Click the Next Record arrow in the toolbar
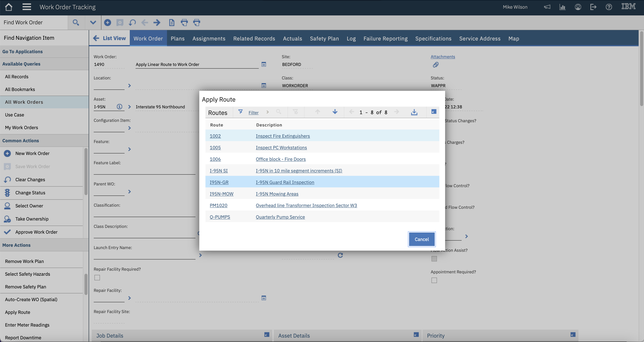Screen dimensions: 644x342 [x=157, y=23]
